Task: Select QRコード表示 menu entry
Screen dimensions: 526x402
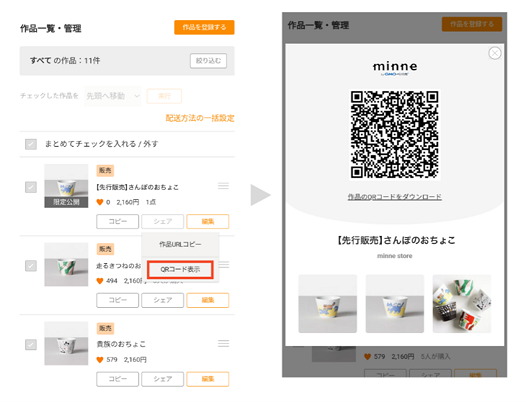Action: coord(180,269)
